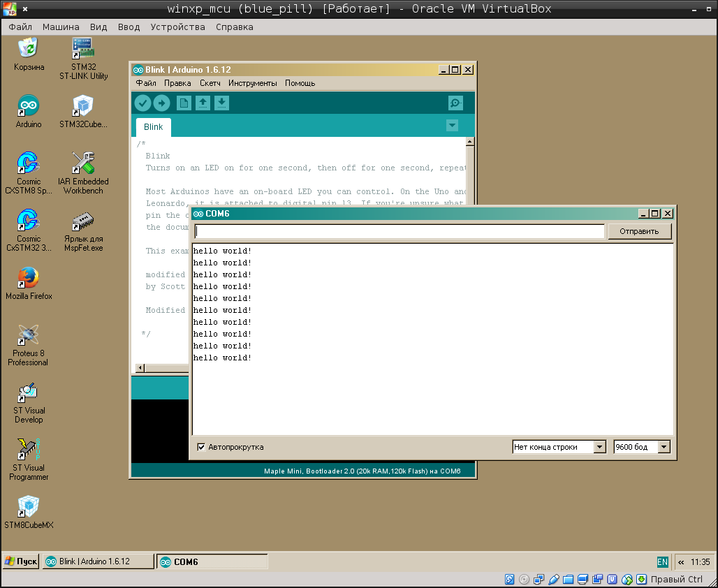This screenshot has width=718, height=588.
Task: Open the Скетч menu in Arduino
Action: point(210,83)
